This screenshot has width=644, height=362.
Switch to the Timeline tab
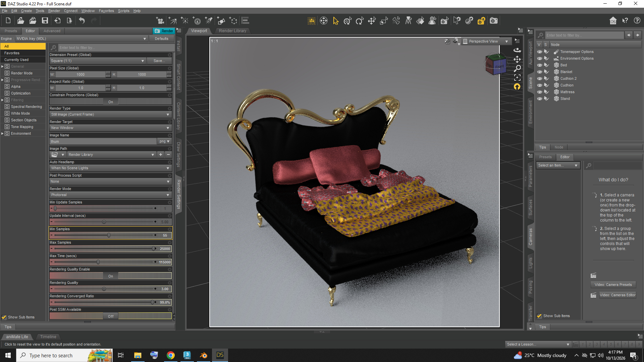(x=48, y=337)
